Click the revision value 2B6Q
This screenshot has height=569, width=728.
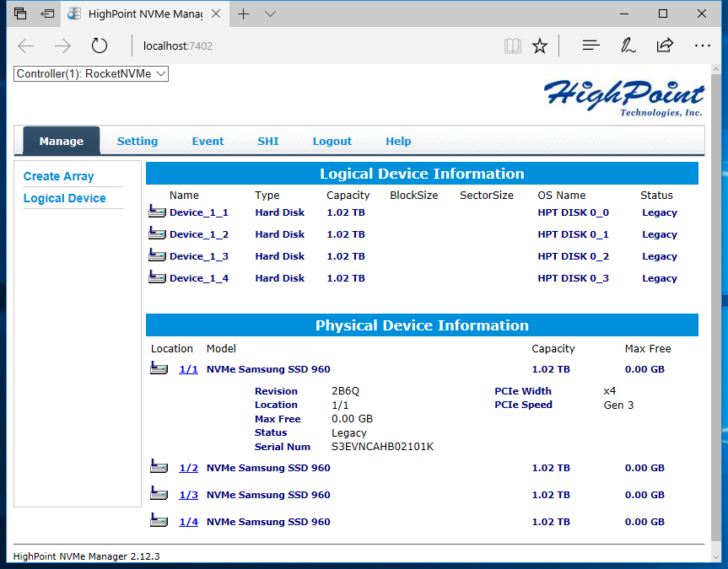coord(345,391)
